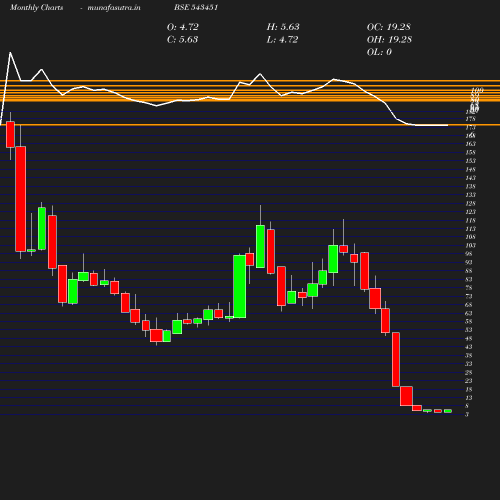Viewport: 500px width, 500px height.
Task: Click the 3 price axis label
Action: pos(467,414)
